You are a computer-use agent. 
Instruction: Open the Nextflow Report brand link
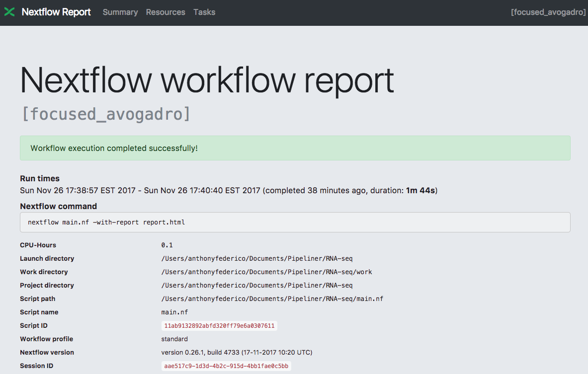click(x=56, y=12)
